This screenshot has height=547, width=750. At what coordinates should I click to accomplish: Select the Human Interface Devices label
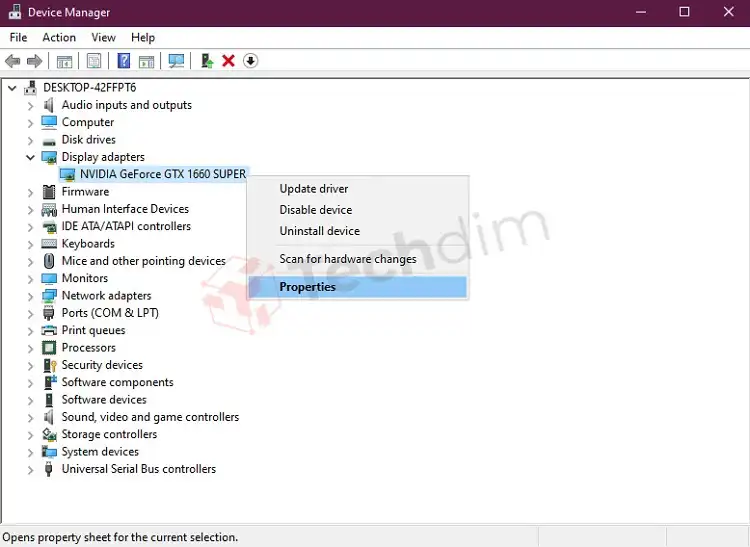pos(125,209)
